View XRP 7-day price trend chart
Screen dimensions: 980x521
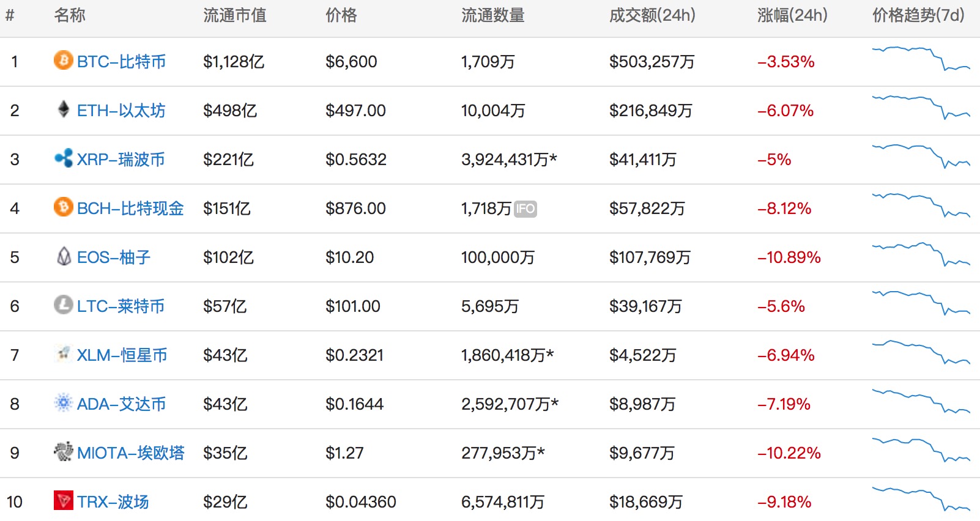coord(921,155)
